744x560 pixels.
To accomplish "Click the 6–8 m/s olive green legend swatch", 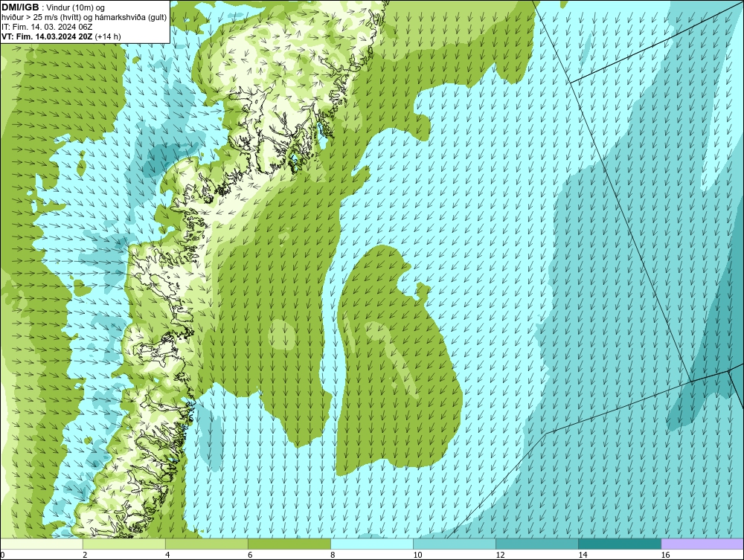I will [289, 544].
